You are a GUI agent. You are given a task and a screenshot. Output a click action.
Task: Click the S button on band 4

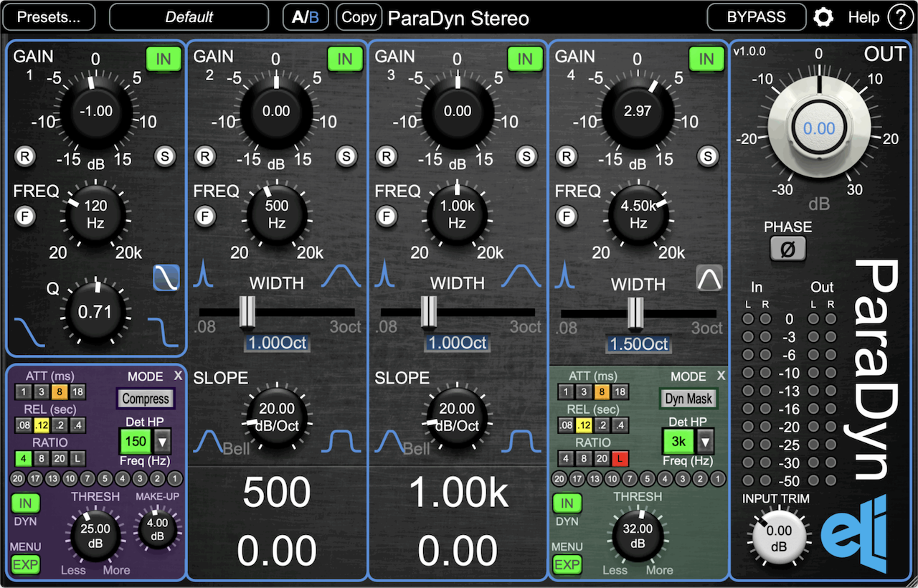point(708,156)
